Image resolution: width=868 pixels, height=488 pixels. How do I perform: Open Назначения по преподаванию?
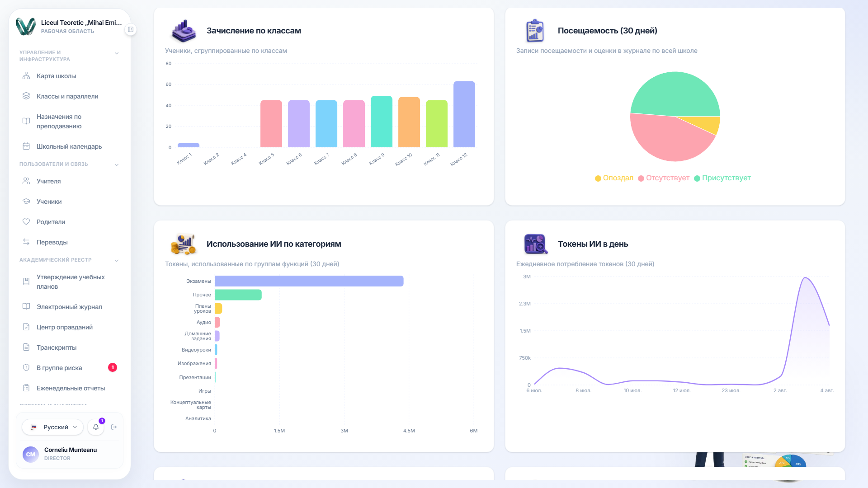point(70,121)
